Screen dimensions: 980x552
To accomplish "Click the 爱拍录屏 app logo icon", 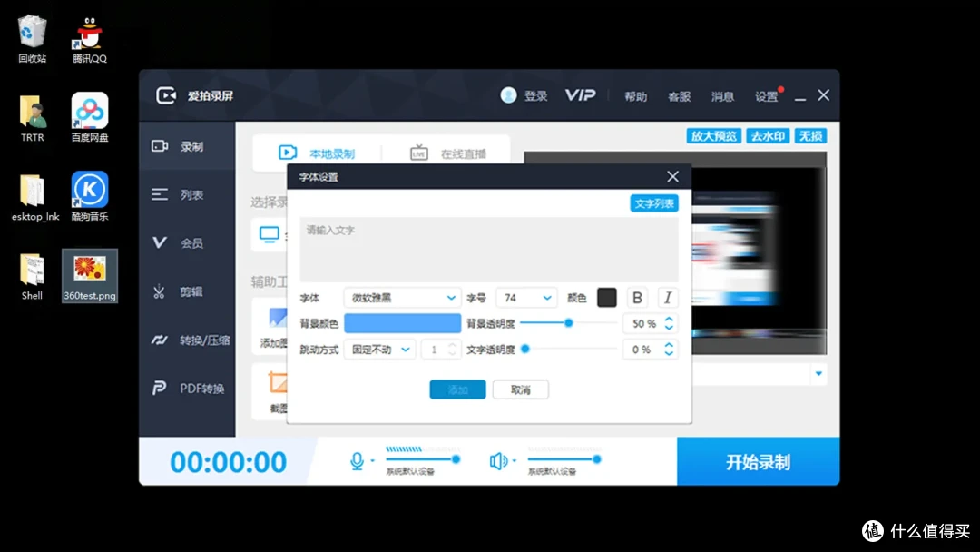I will click(x=166, y=95).
